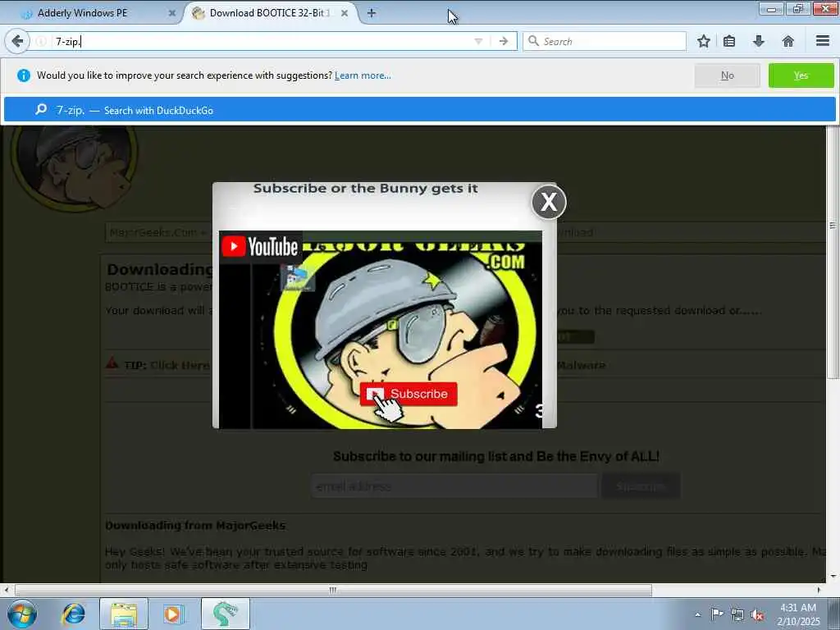Click the red Subscribe button in video
The image size is (840, 630).
coord(409,394)
